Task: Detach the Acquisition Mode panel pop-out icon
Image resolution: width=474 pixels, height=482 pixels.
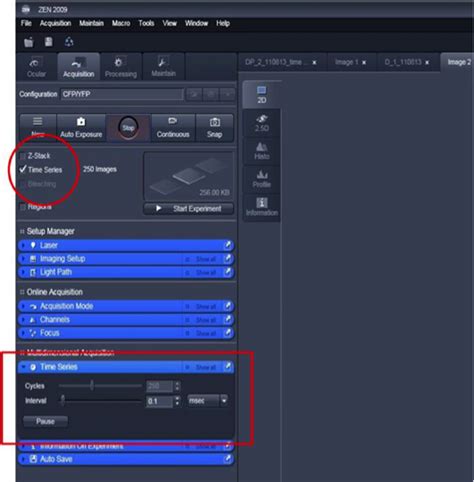Action: click(228, 306)
